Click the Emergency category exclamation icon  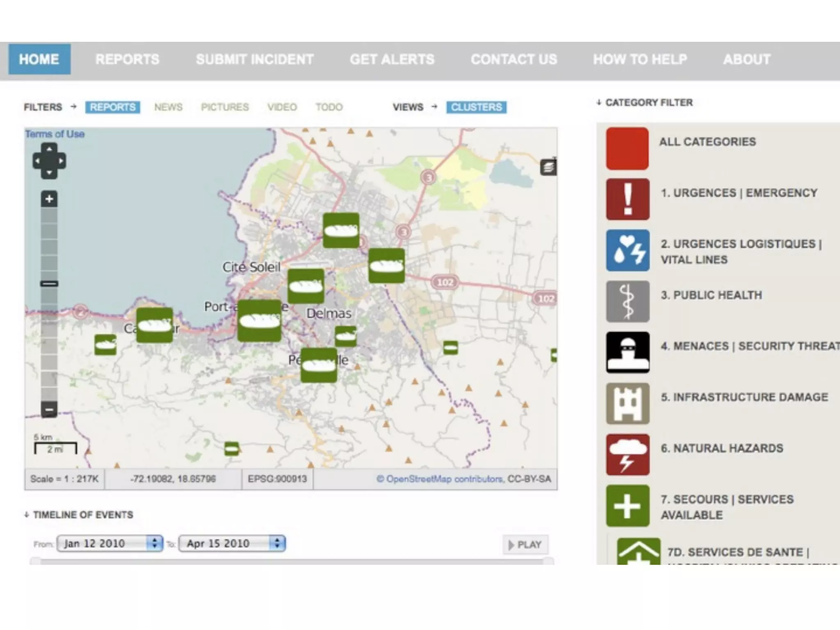pyautogui.click(x=628, y=199)
